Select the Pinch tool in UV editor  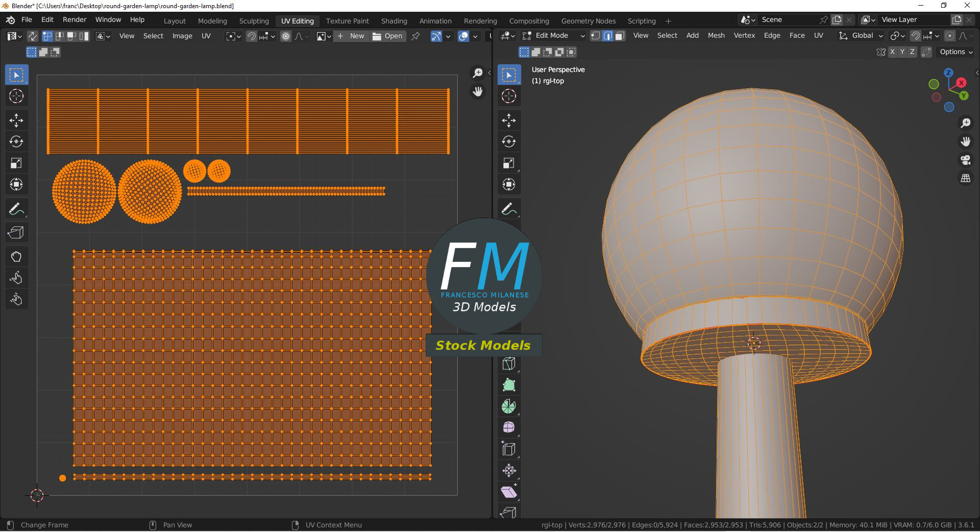pos(16,299)
